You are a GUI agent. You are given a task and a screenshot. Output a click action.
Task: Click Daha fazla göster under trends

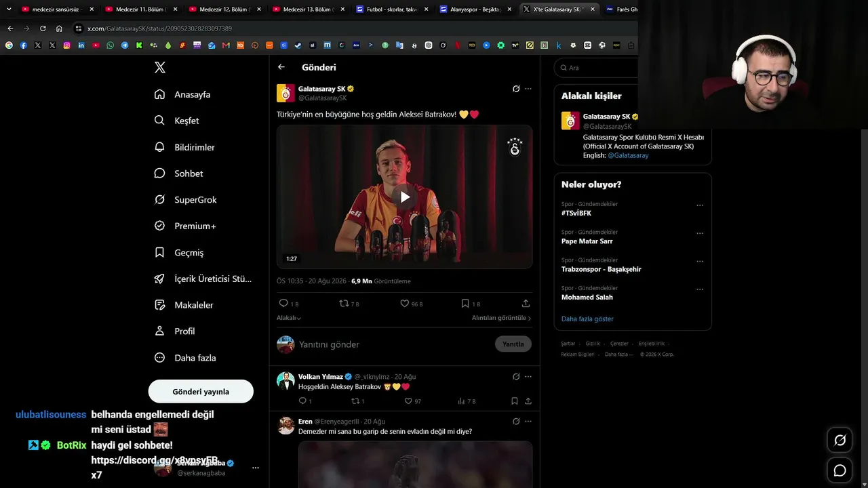pyautogui.click(x=587, y=319)
